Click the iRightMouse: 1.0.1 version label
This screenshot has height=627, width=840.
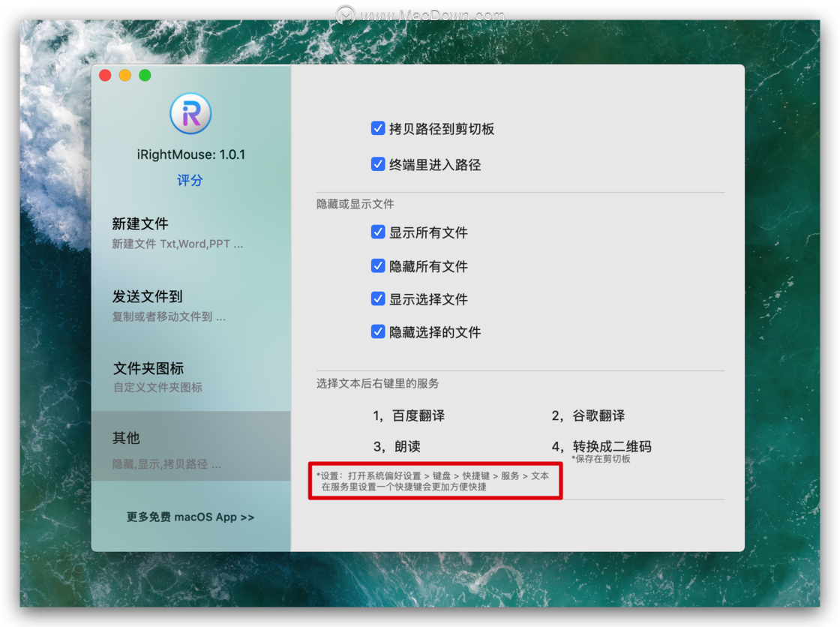pyautogui.click(x=190, y=154)
